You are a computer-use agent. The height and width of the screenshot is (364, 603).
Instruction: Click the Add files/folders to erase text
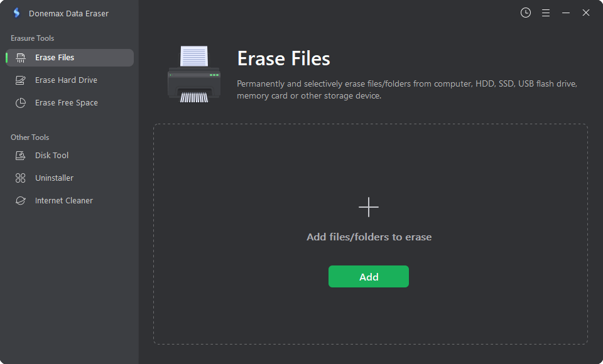click(369, 237)
